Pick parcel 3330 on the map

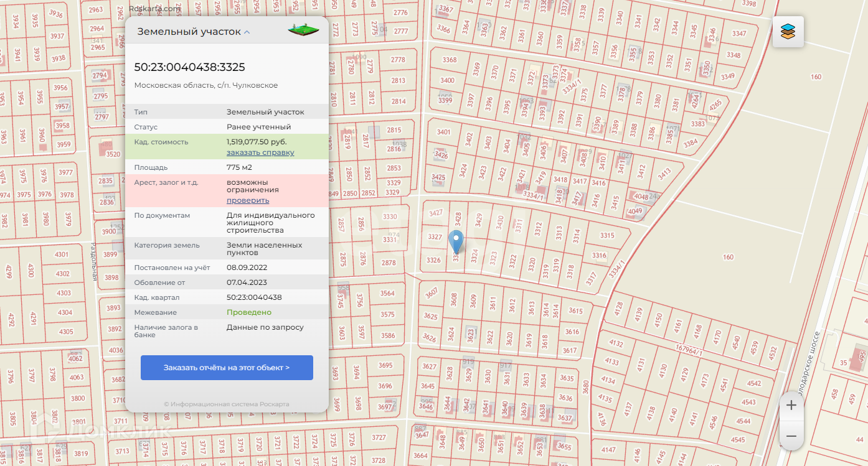[x=390, y=217]
